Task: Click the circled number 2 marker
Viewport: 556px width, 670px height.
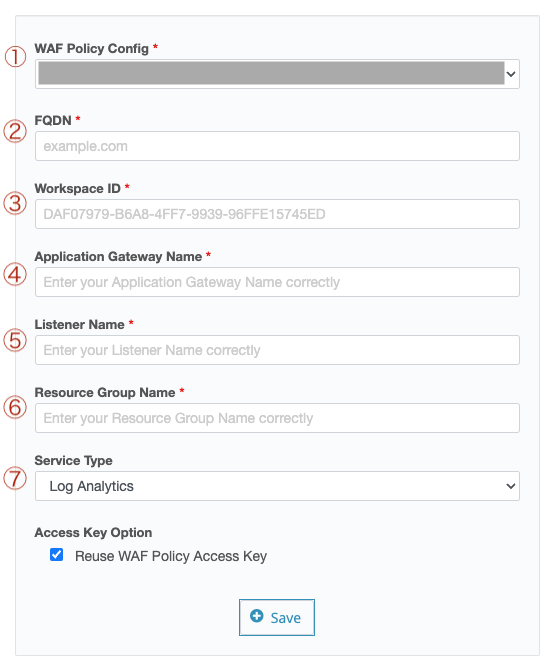Action: click(15, 131)
